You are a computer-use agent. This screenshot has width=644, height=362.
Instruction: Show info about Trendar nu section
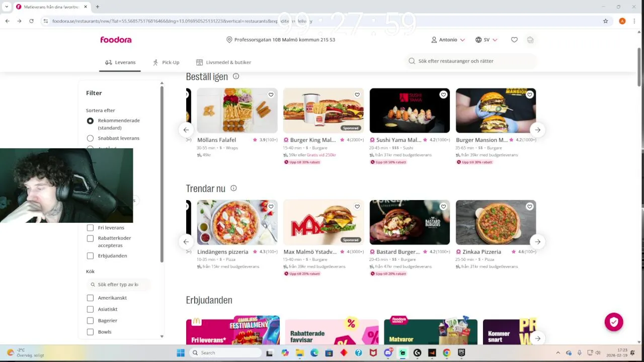pyautogui.click(x=233, y=188)
